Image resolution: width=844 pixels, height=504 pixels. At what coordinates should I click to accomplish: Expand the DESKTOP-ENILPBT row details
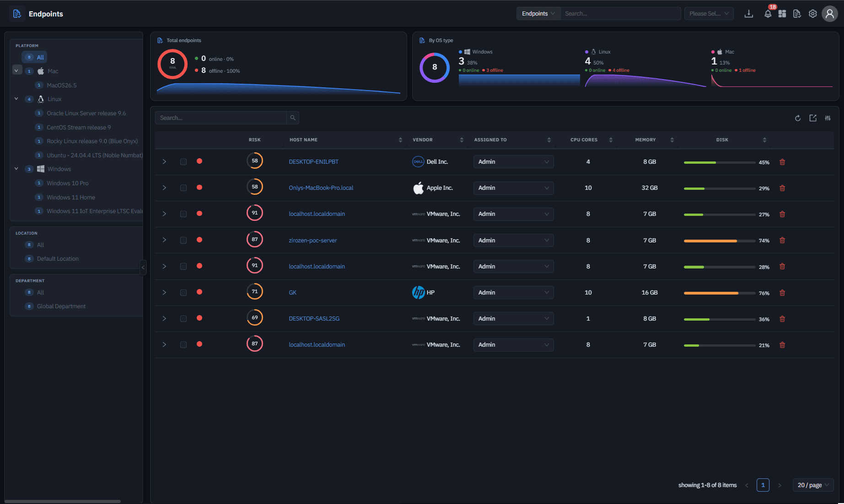pyautogui.click(x=164, y=162)
